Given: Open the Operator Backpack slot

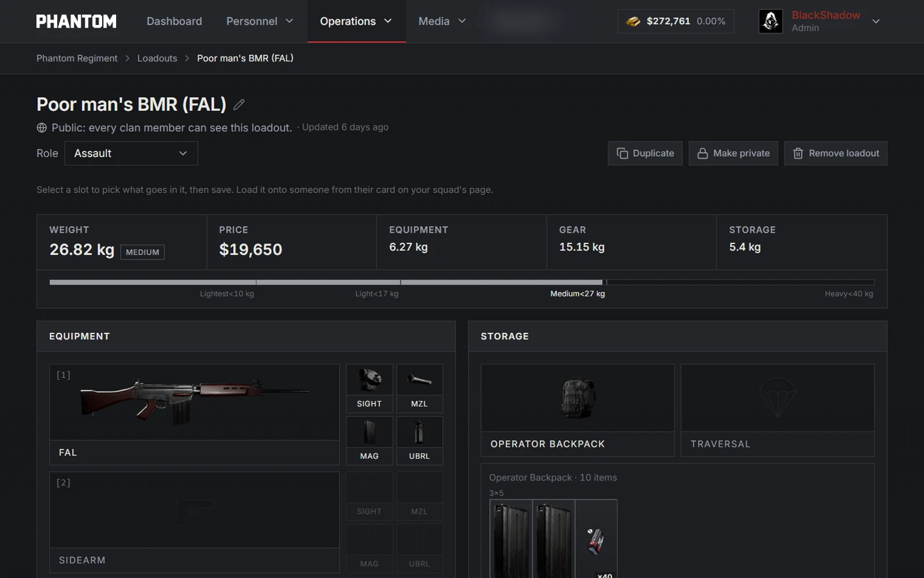Looking at the screenshot, I should [577, 410].
